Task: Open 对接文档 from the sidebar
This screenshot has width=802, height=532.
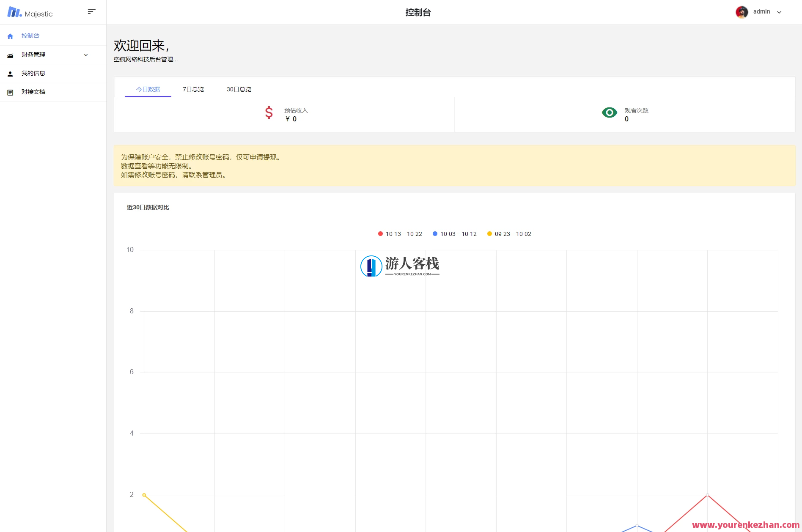Action: [x=34, y=92]
